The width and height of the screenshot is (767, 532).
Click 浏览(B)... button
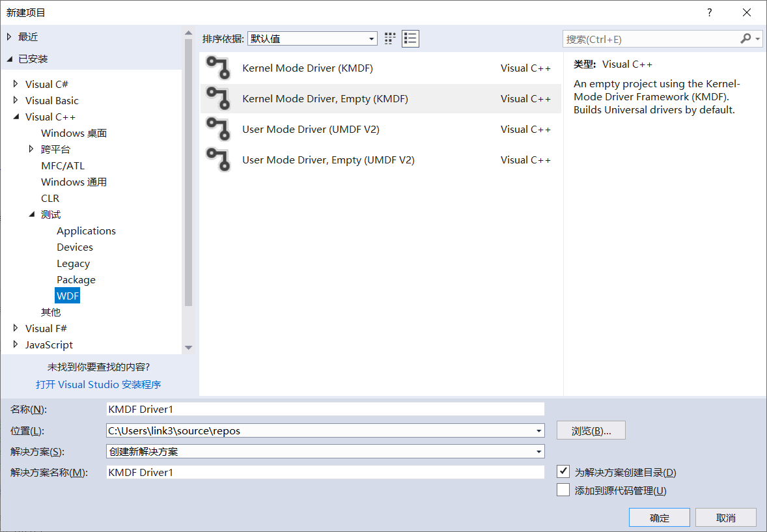pos(591,430)
